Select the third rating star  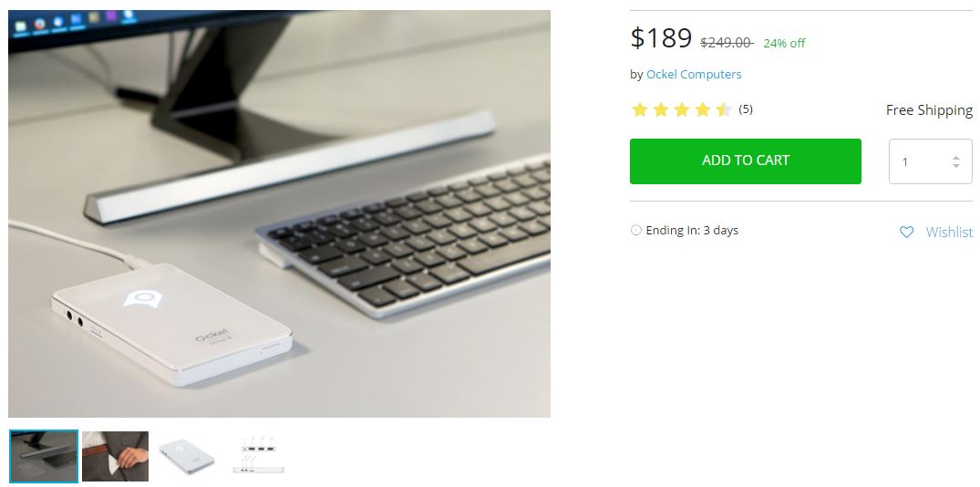point(682,110)
